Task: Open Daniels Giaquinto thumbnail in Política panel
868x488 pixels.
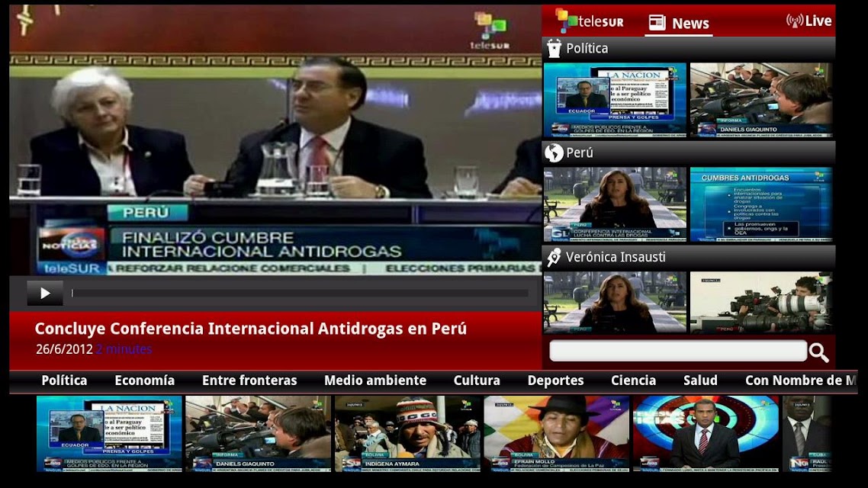Action: [761, 100]
